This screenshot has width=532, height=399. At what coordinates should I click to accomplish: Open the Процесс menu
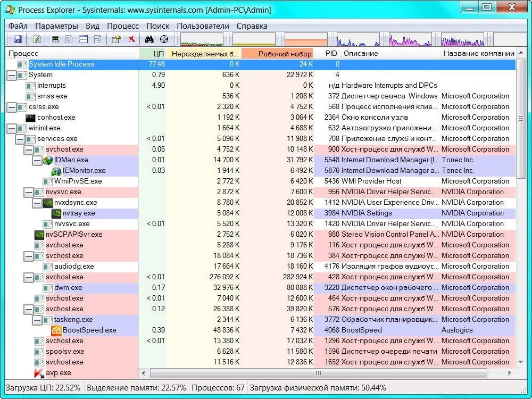pyautogui.click(x=123, y=26)
